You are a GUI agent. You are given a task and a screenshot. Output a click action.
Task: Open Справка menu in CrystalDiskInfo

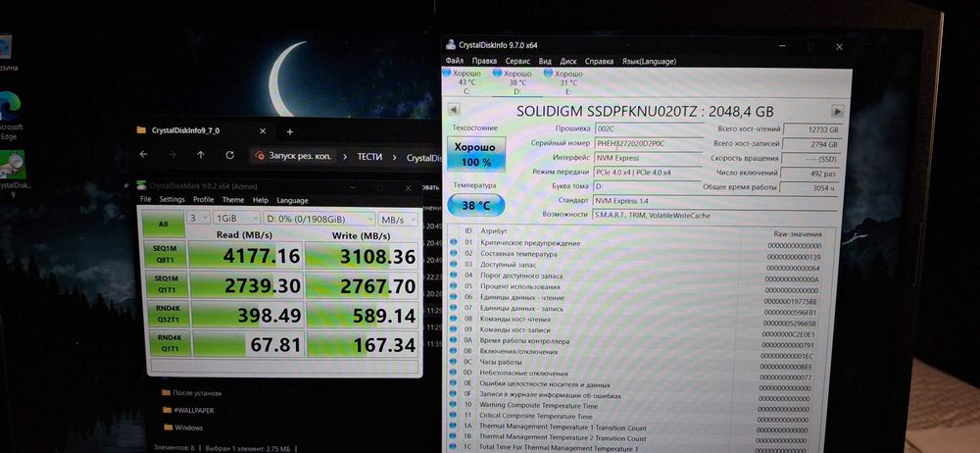[x=600, y=62]
